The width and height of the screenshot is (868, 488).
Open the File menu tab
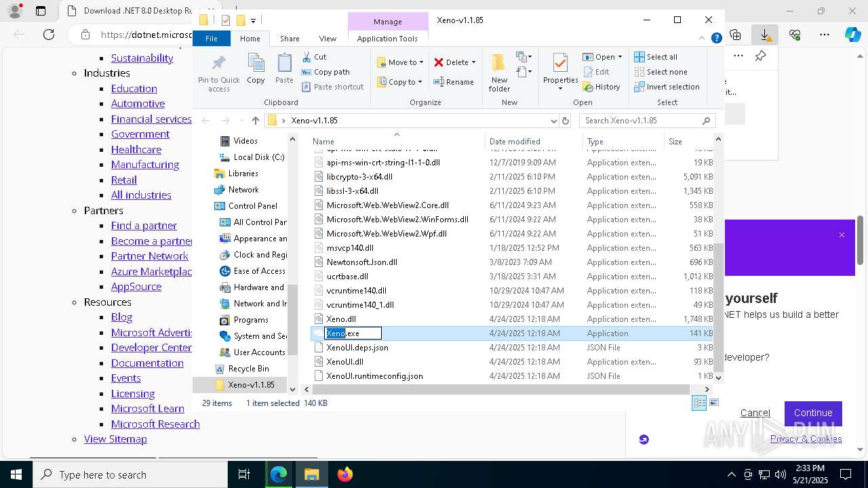(212, 39)
